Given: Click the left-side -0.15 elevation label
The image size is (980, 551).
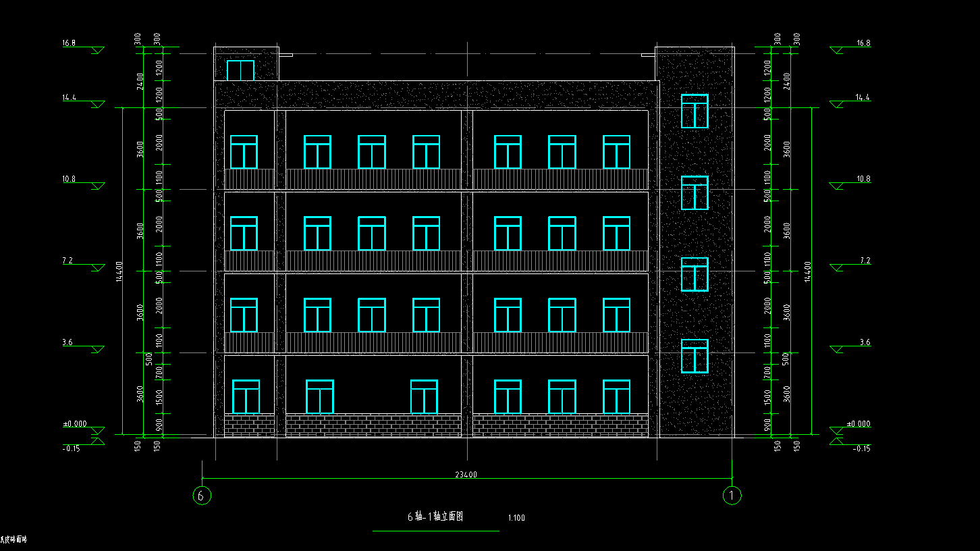Looking at the screenshot, I should [x=72, y=448].
